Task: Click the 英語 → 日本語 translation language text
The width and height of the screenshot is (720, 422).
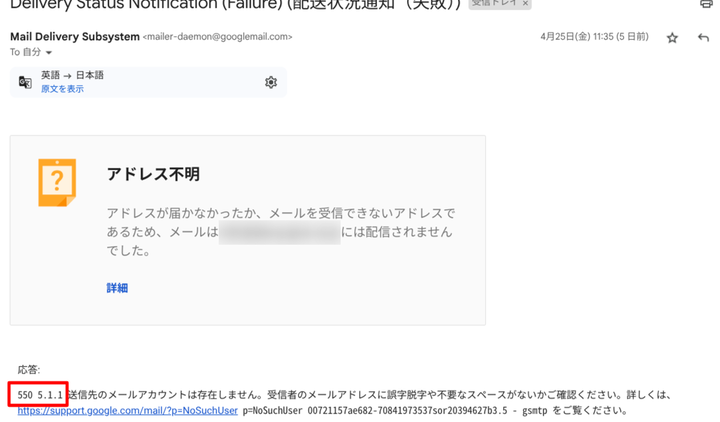Action: (72, 75)
